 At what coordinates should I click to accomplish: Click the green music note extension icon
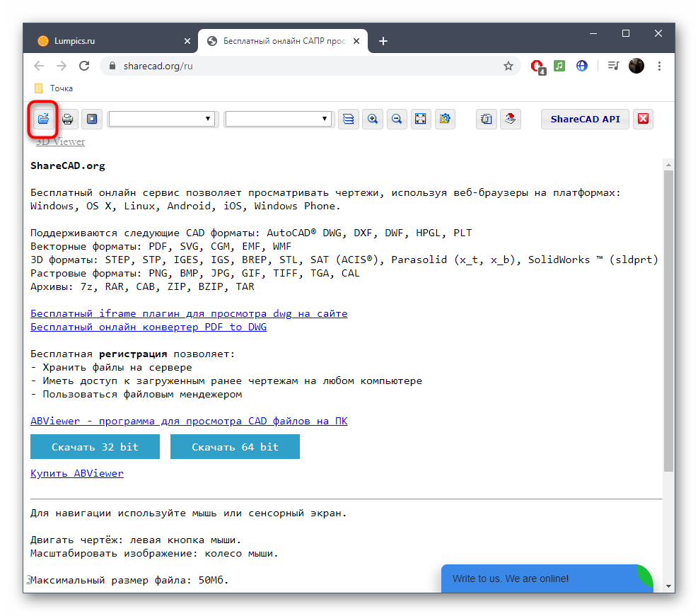pyautogui.click(x=559, y=66)
